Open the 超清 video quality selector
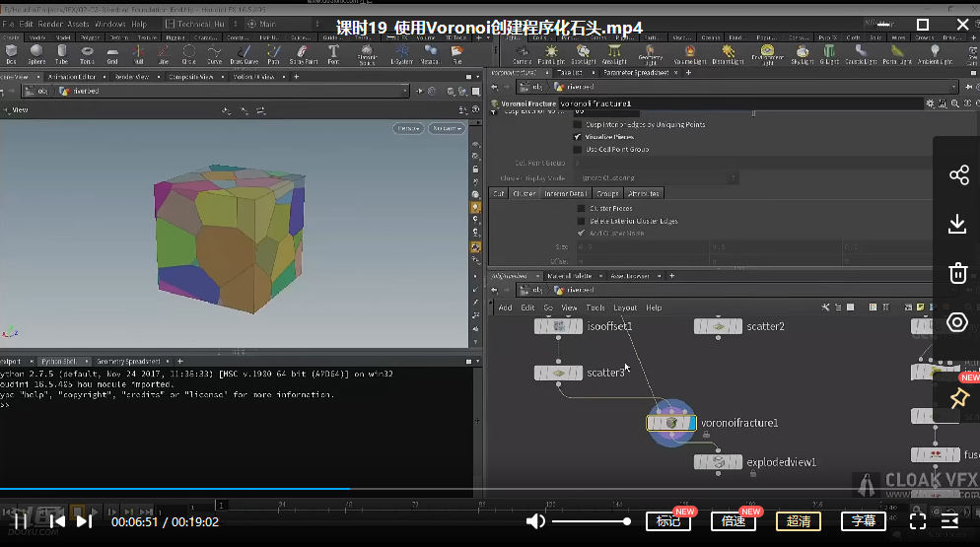 click(x=799, y=521)
